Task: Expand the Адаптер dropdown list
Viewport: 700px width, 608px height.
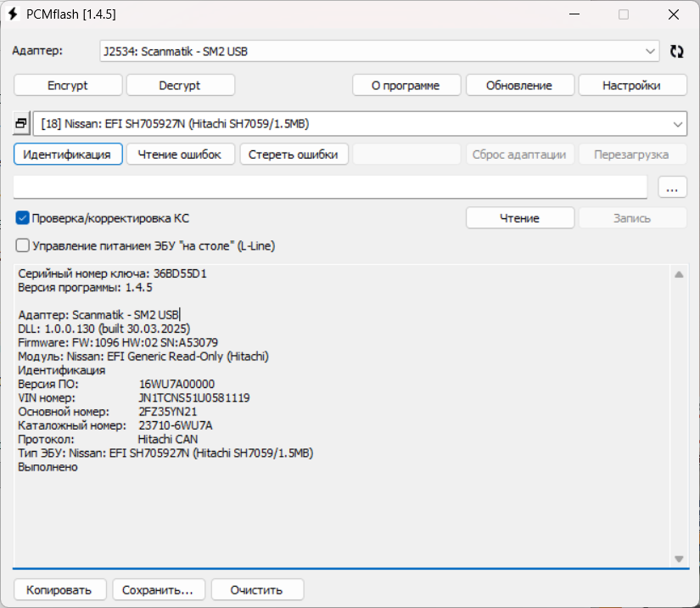Action: (x=650, y=51)
